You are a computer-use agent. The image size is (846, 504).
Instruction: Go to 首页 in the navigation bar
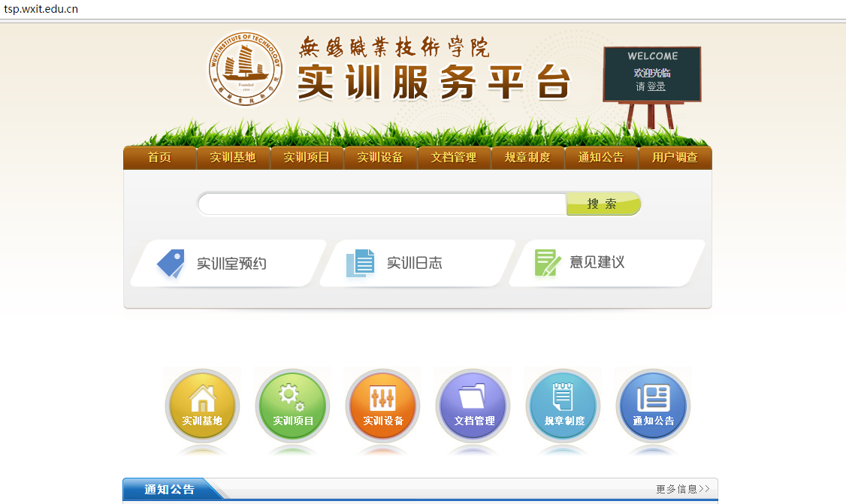click(159, 158)
